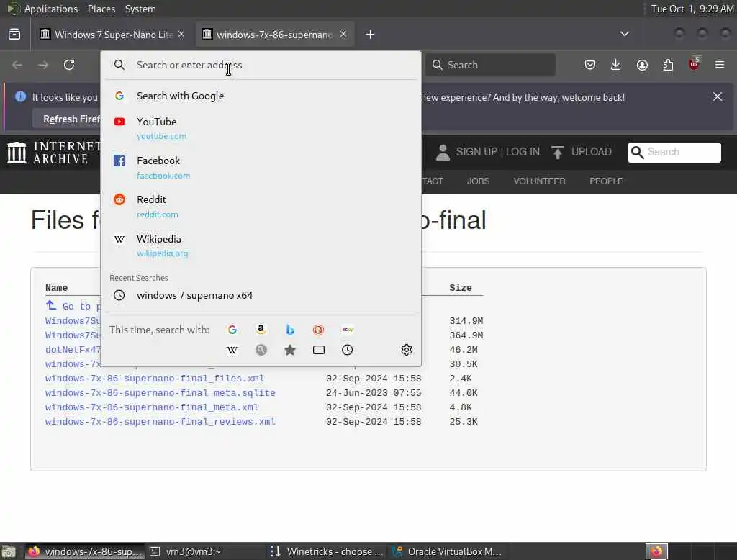Open the Applications menu
The width and height of the screenshot is (737, 560).
point(51,9)
